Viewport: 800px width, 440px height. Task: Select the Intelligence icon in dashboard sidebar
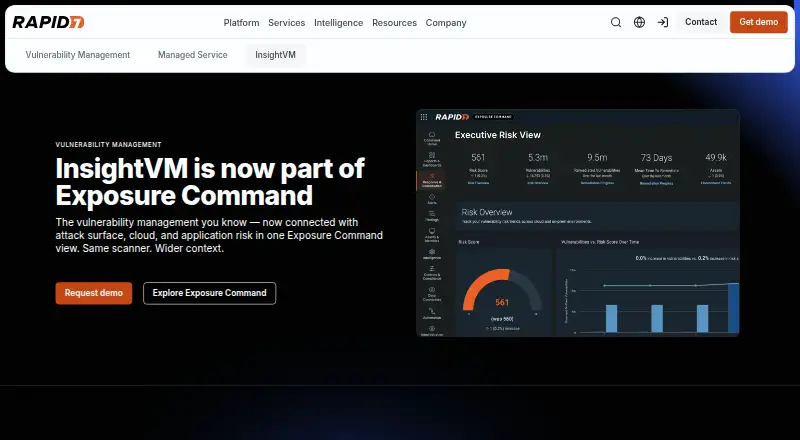pyautogui.click(x=432, y=254)
